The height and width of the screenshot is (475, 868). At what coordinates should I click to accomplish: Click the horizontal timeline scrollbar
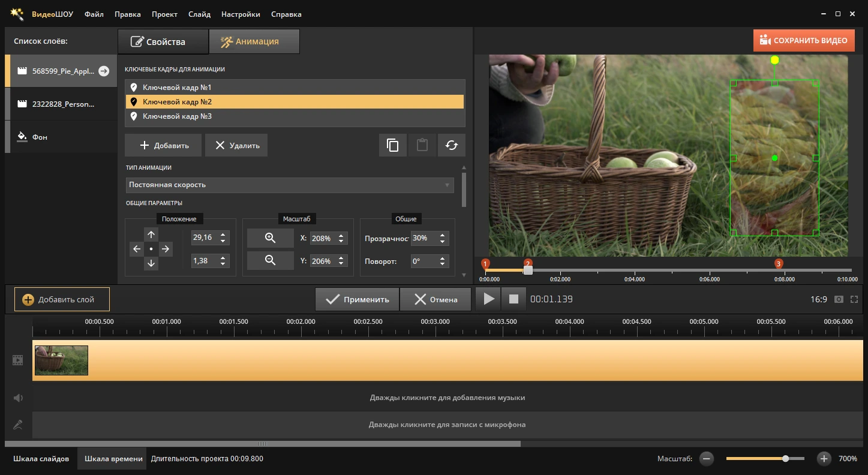tap(263, 444)
